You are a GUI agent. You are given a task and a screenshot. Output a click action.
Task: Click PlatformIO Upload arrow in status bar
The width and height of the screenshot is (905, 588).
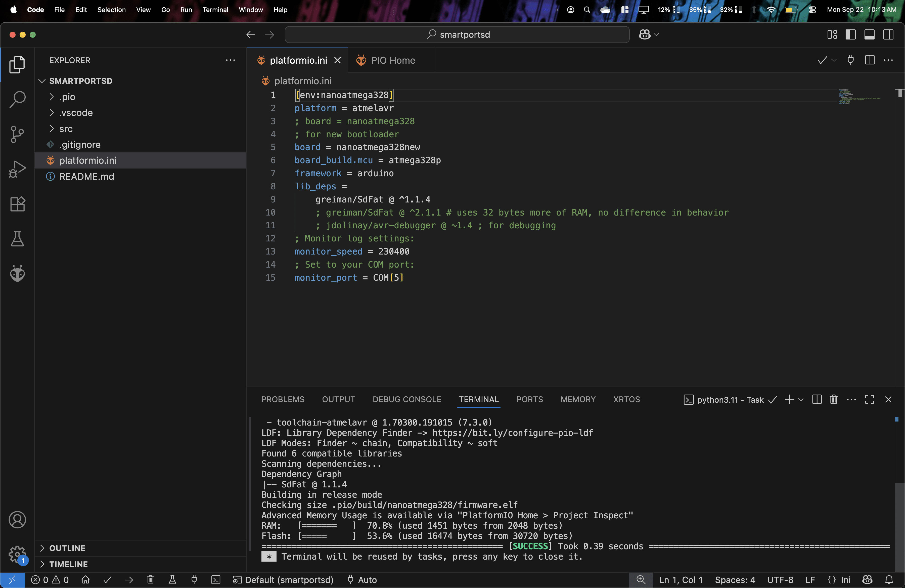coord(129,580)
